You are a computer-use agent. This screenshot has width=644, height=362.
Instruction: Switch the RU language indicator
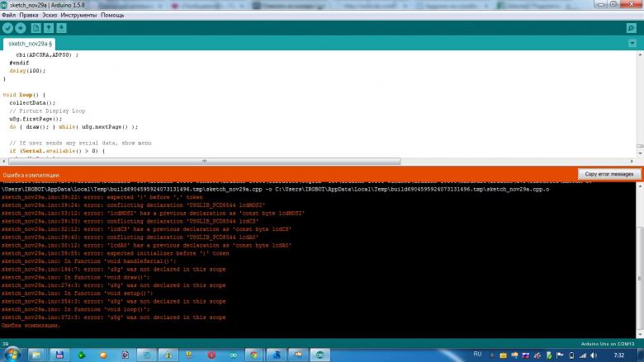click(x=477, y=354)
